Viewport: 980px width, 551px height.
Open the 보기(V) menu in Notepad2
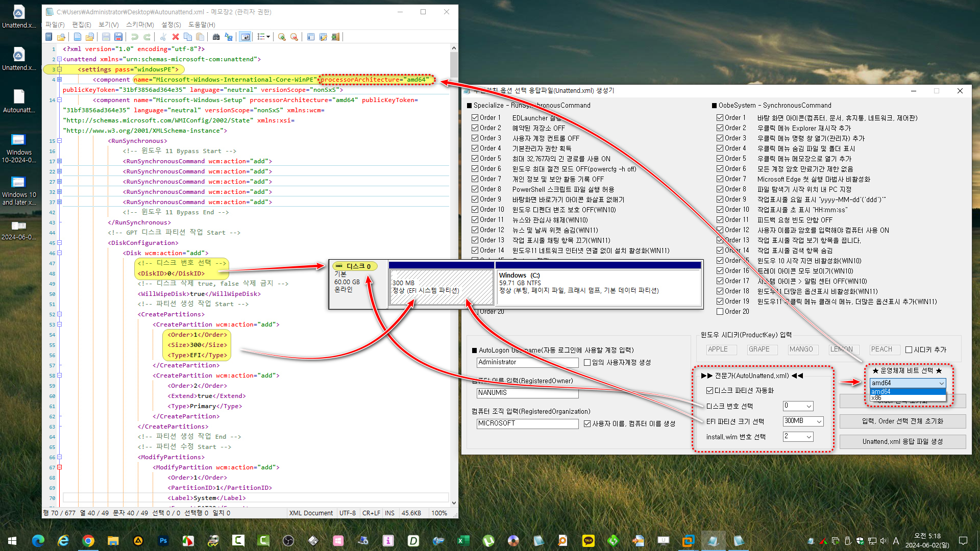click(x=109, y=24)
